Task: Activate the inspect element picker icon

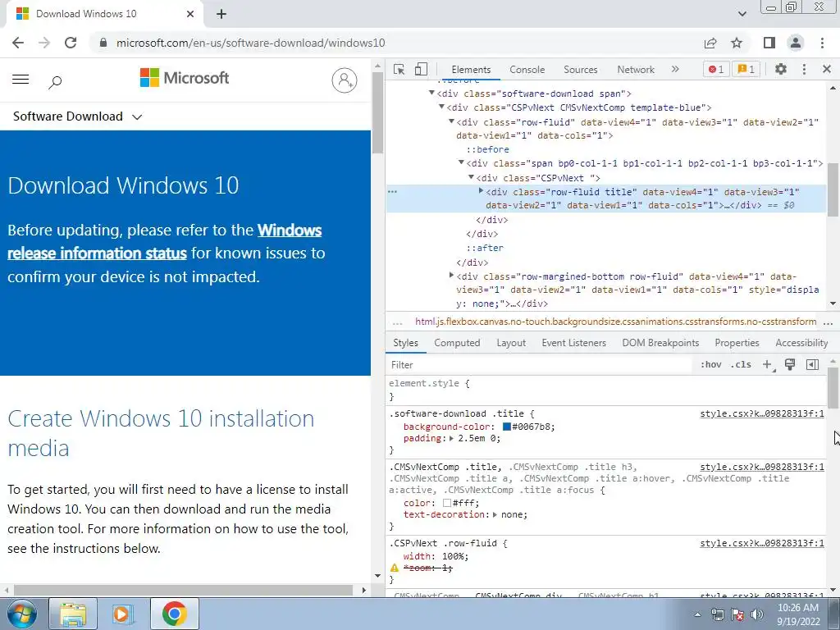Action: tap(399, 69)
